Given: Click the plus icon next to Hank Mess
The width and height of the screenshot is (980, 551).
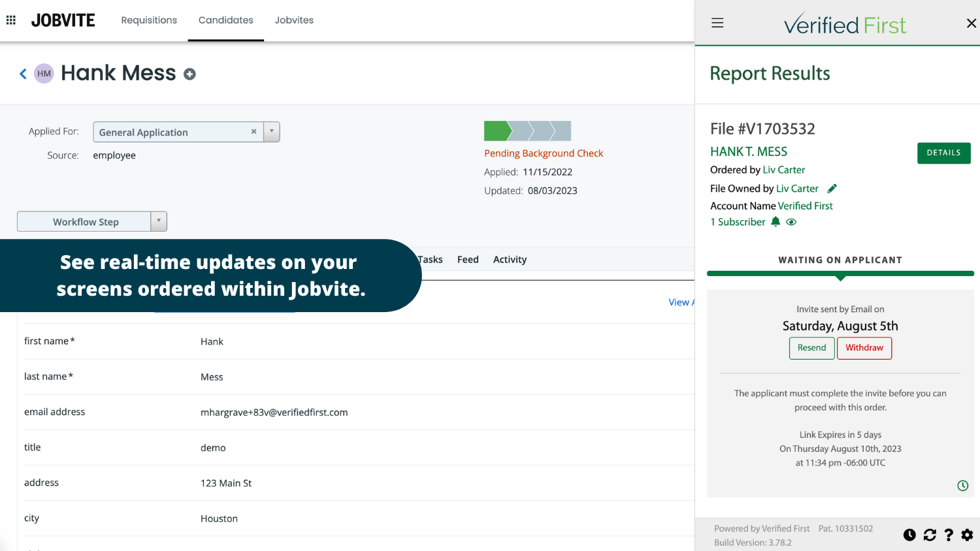Looking at the screenshot, I should click(x=189, y=74).
